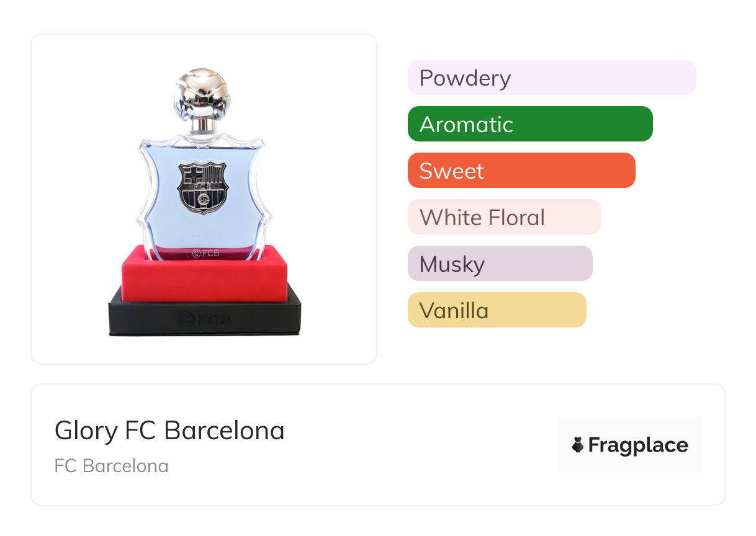Screen dimensions: 756x536
Task: Click the FC Barcelona crest on the bottle
Action: click(203, 187)
